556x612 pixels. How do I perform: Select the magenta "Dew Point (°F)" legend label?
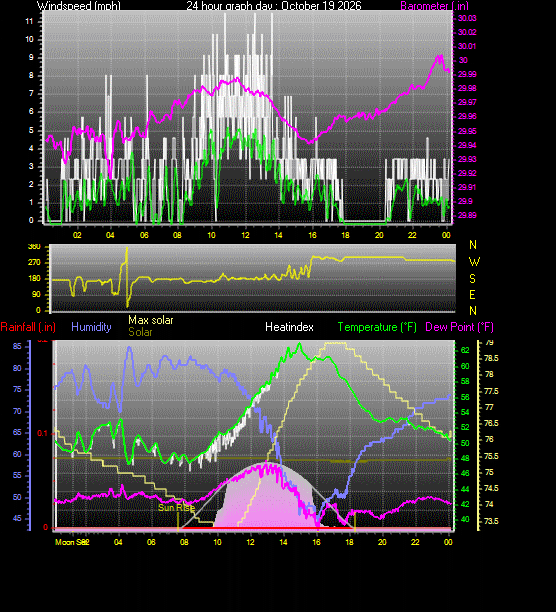click(x=459, y=327)
